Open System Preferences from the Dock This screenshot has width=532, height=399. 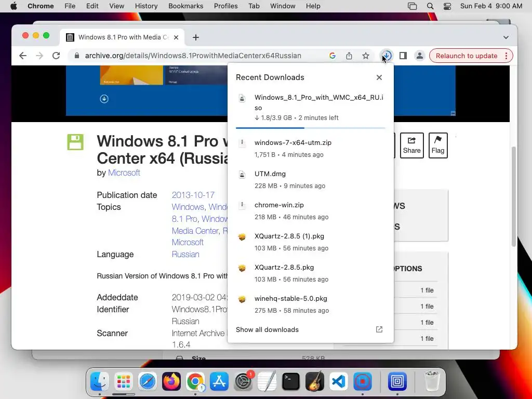[243, 381]
